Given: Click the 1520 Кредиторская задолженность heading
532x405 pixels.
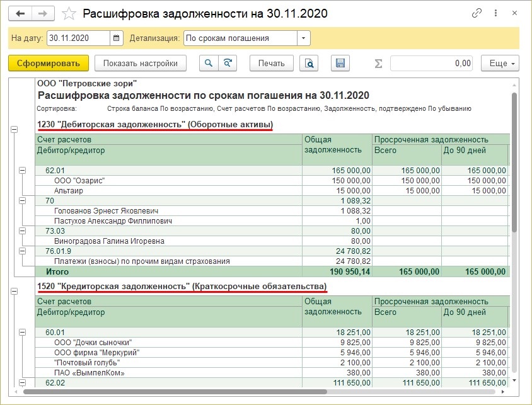Looking at the screenshot, I should [182, 287].
